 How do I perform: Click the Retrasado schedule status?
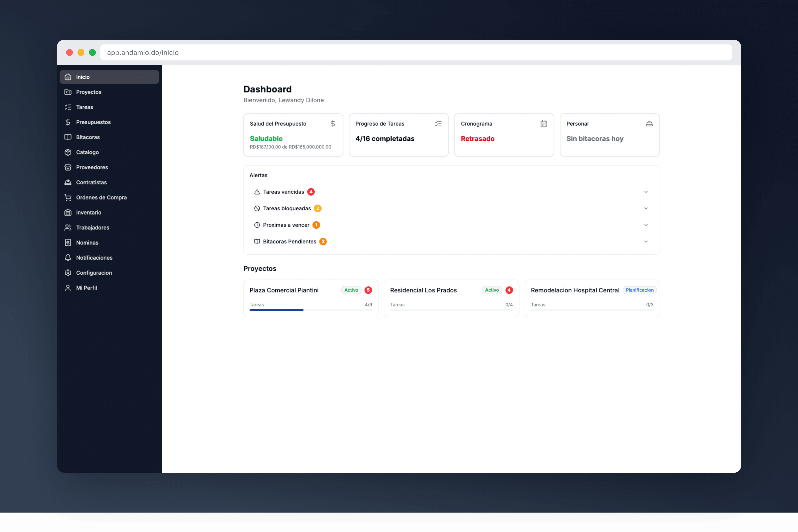[x=477, y=139]
